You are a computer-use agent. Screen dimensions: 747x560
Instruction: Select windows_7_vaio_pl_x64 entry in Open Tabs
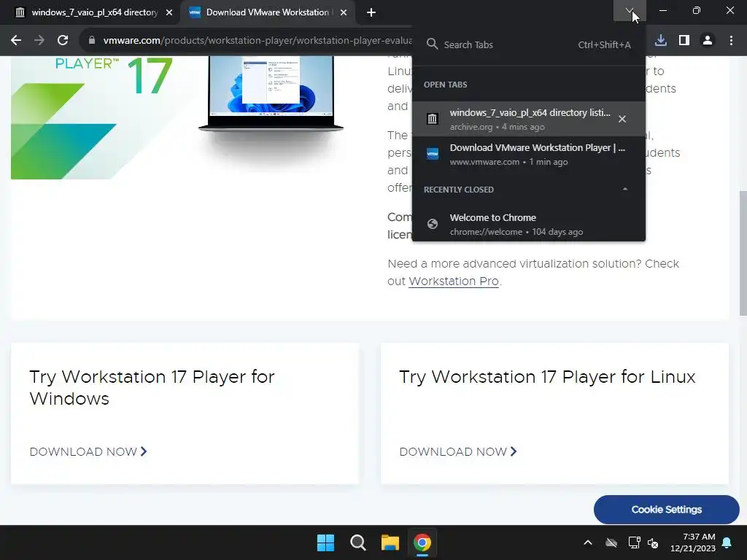[x=529, y=119]
